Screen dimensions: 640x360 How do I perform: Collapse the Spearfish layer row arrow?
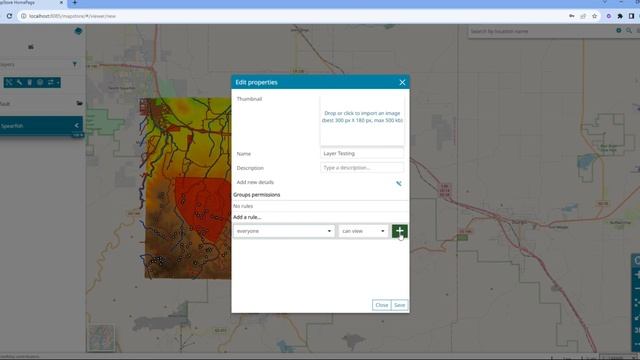[x=76, y=126]
